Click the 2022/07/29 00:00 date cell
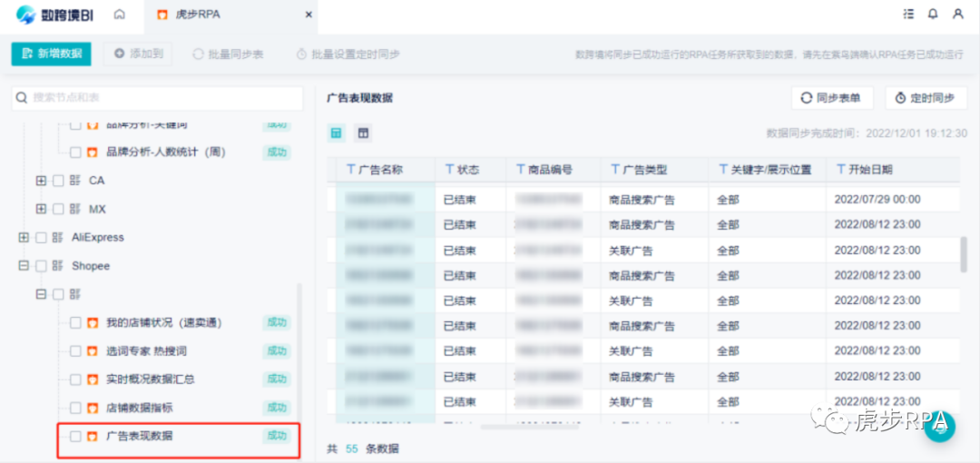Screen dimensions: 980x463 click(877, 200)
